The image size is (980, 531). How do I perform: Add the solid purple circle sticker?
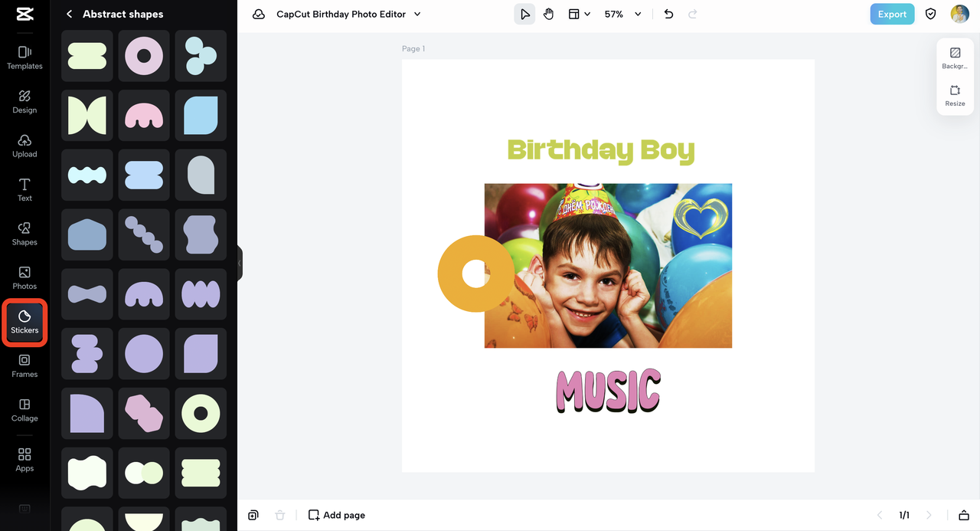(144, 354)
